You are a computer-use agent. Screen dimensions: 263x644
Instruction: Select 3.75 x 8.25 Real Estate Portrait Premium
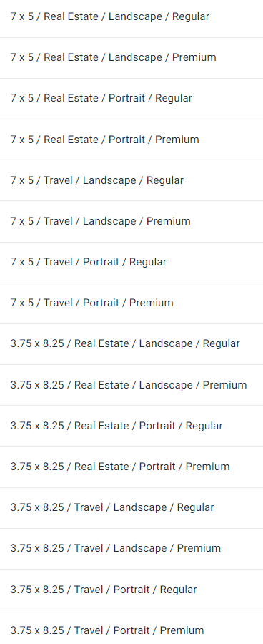[x=131, y=467]
